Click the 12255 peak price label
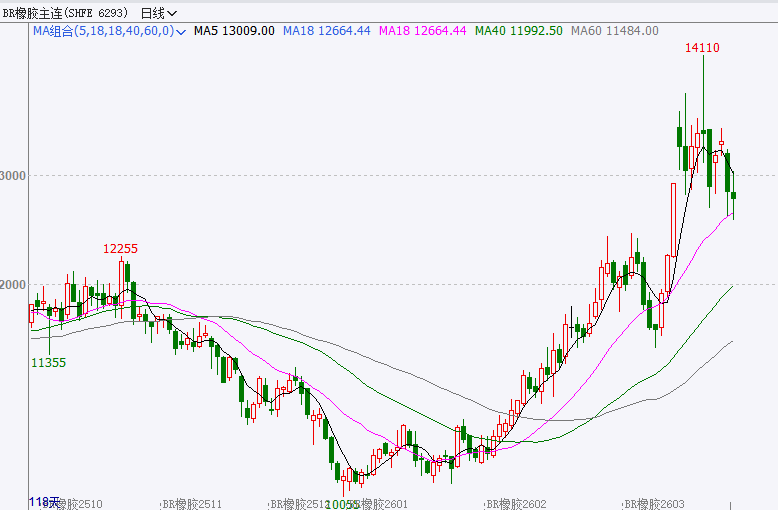778x510 pixels. coord(120,248)
